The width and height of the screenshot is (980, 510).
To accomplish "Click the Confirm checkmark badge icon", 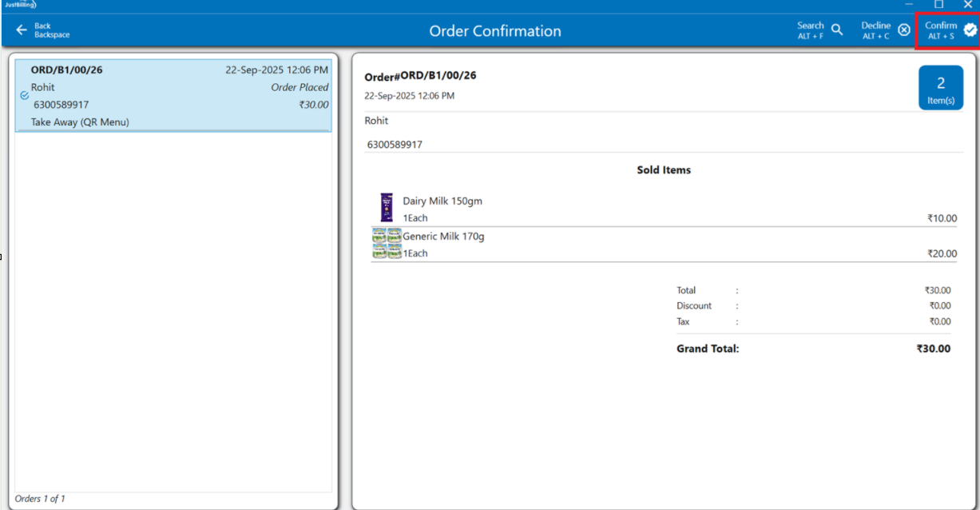I will pos(970,30).
